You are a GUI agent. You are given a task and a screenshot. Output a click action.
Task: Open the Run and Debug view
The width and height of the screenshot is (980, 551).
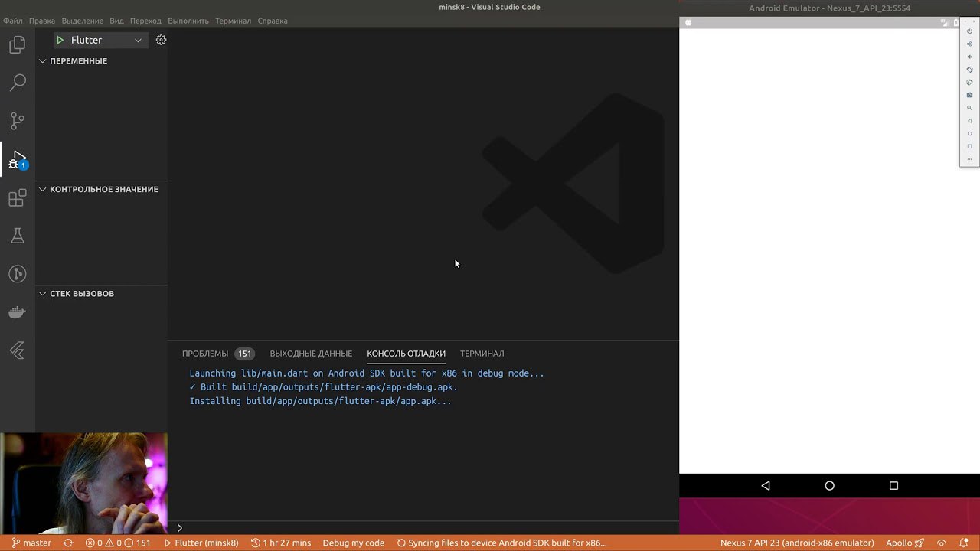coord(17,160)
